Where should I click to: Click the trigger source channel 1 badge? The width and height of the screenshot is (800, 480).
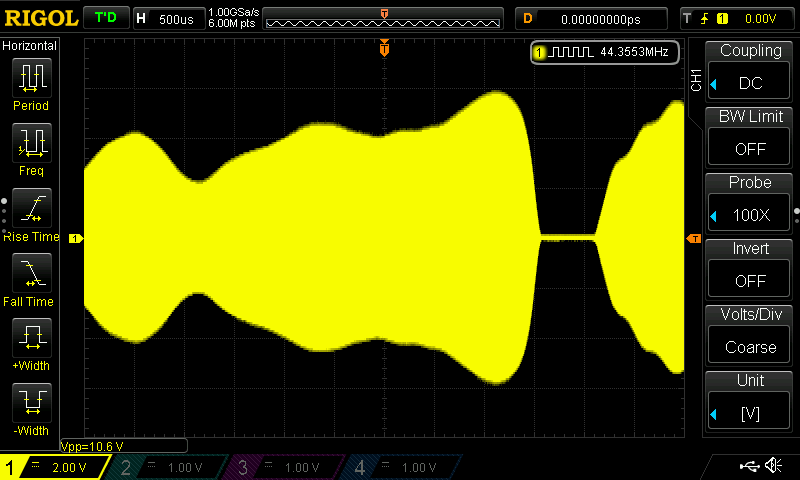(722, 19)
